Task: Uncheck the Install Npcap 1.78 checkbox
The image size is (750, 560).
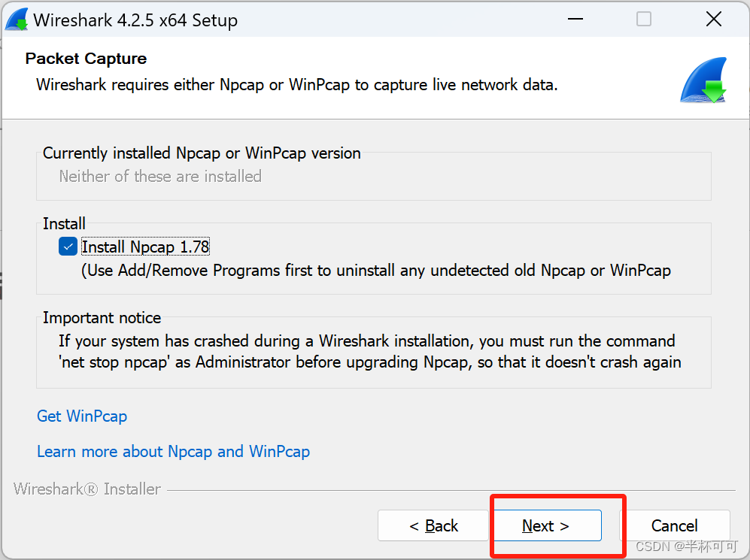Action: tap(68, 247)
